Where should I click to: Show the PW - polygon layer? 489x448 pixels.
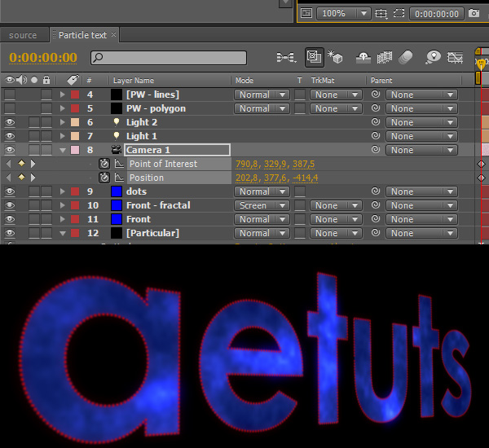tap(10, 108)
